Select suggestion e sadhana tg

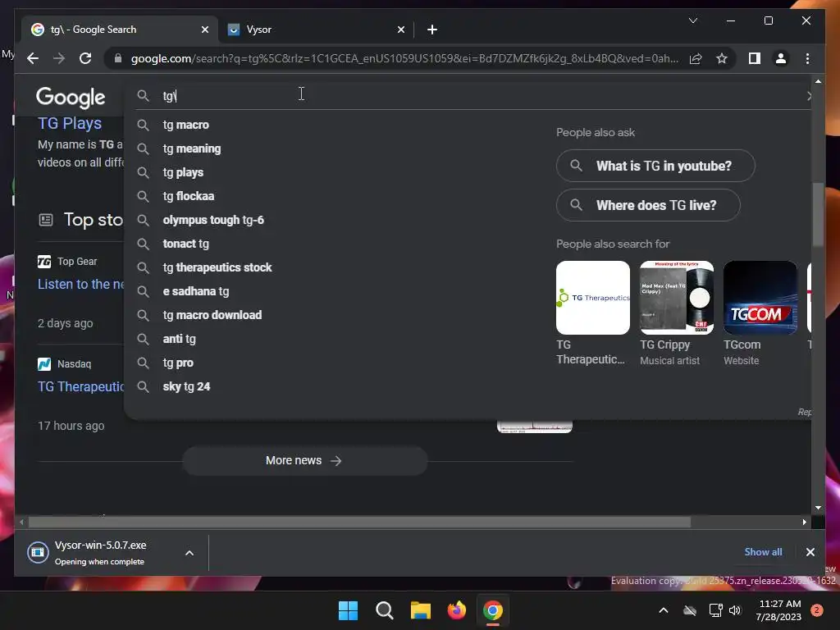pos(196,291)
